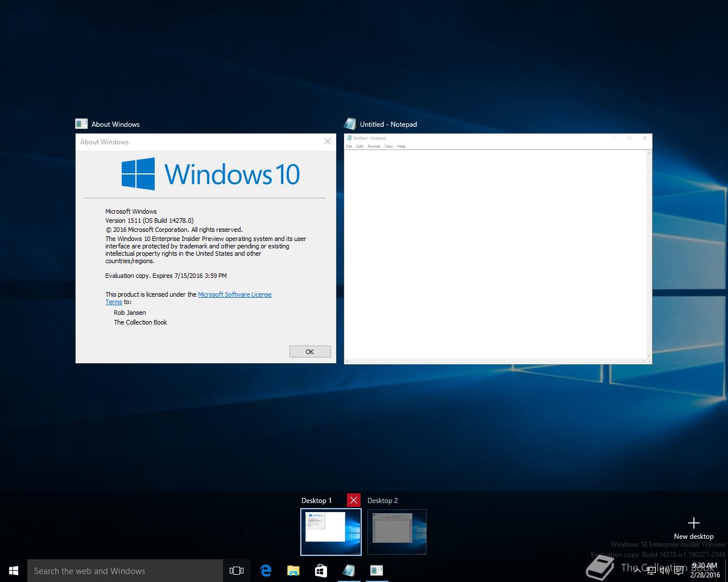Click the 'Rob Jansen' licensee name
The width and height of the screenshot is (728, 582).
tap(130, 313)
